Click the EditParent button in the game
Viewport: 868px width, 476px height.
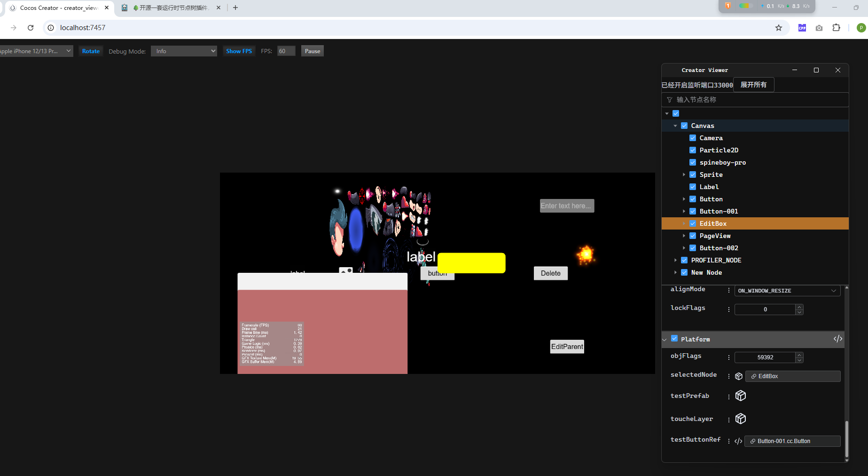567,347
